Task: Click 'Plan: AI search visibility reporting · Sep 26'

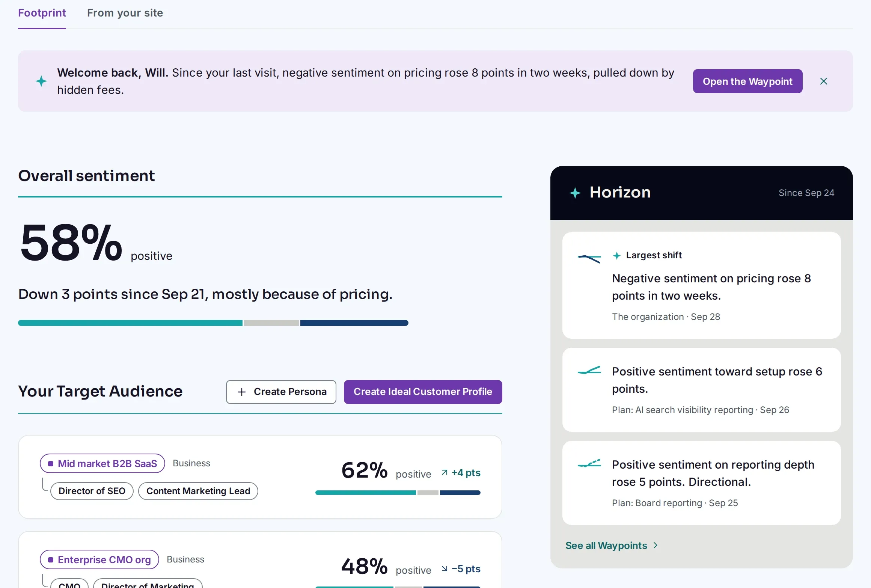Action: [x=701, y=410]
